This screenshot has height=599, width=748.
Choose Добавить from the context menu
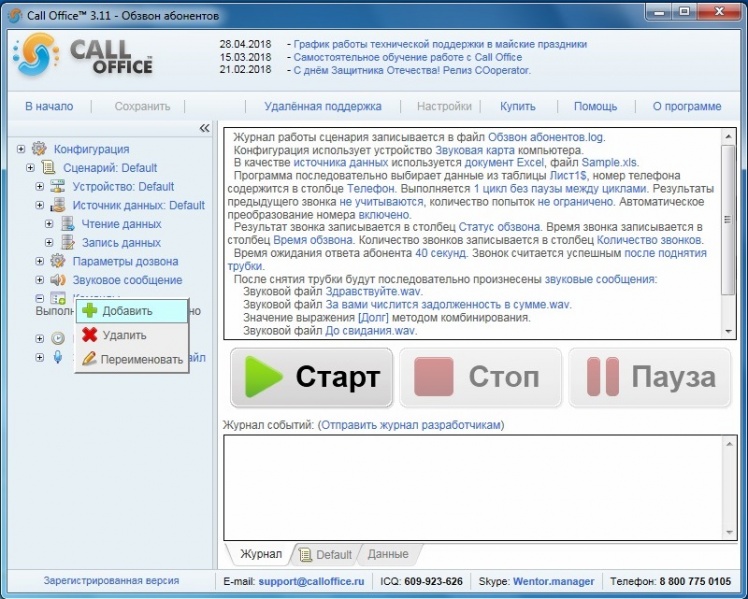coord(132,311)
